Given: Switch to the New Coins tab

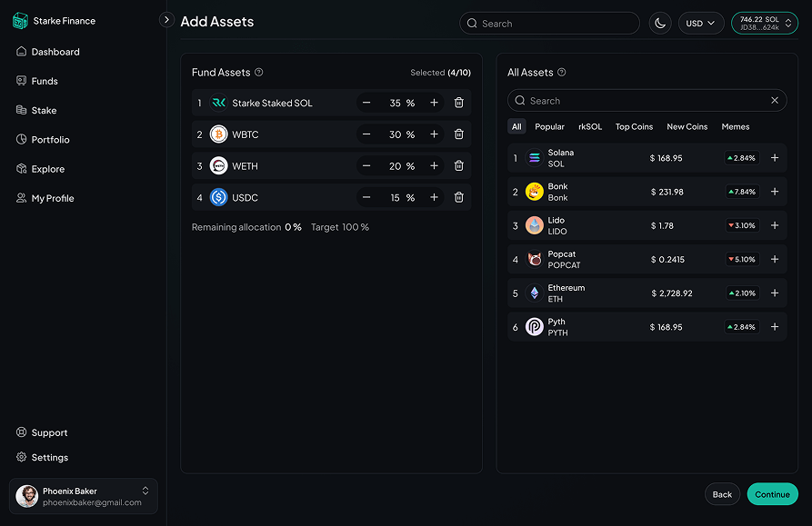Looking at the screenshot, I should click(687, 126).
